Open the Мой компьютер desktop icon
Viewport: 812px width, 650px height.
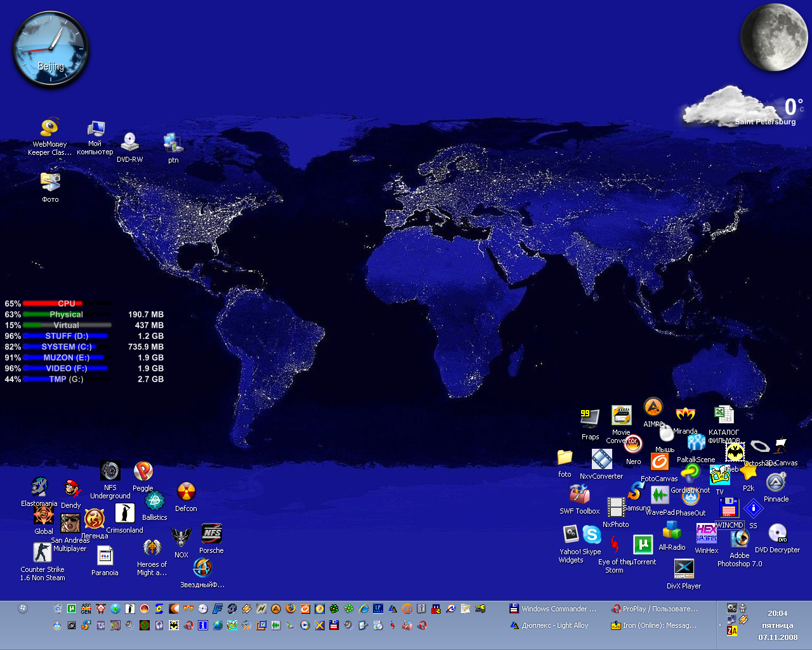point(95,129)
